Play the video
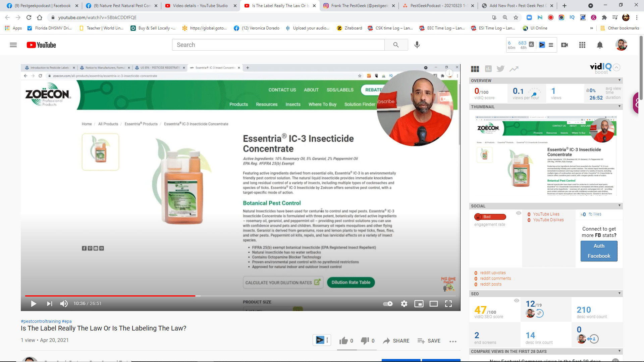This screenshot has width=644, height=362. click(34, 304)
